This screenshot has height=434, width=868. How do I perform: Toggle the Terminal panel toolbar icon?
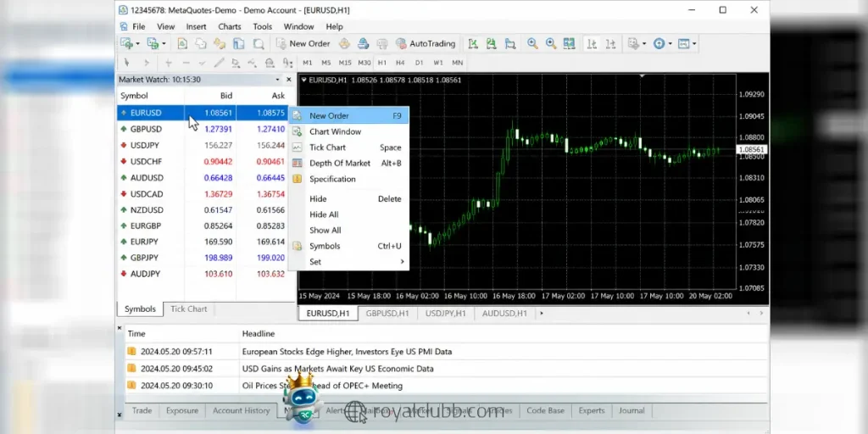(x=238, y=43)
